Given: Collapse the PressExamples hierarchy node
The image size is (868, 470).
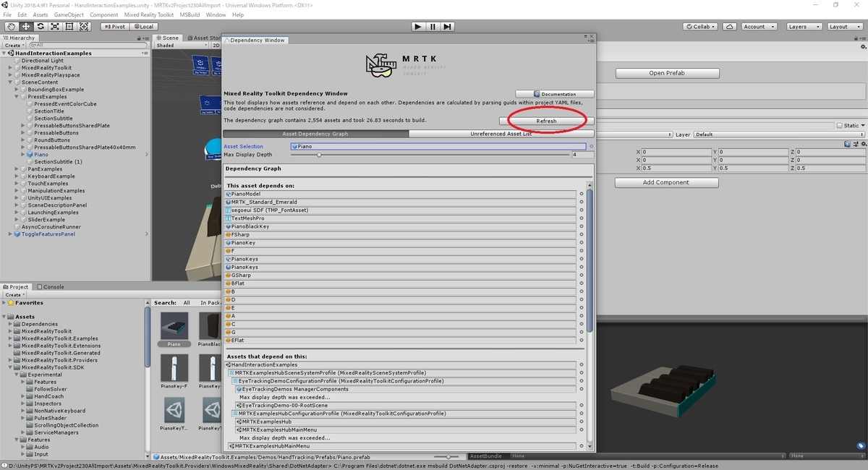Looking at the screenshot, I should pyautogui.click(x=17, y=97).
